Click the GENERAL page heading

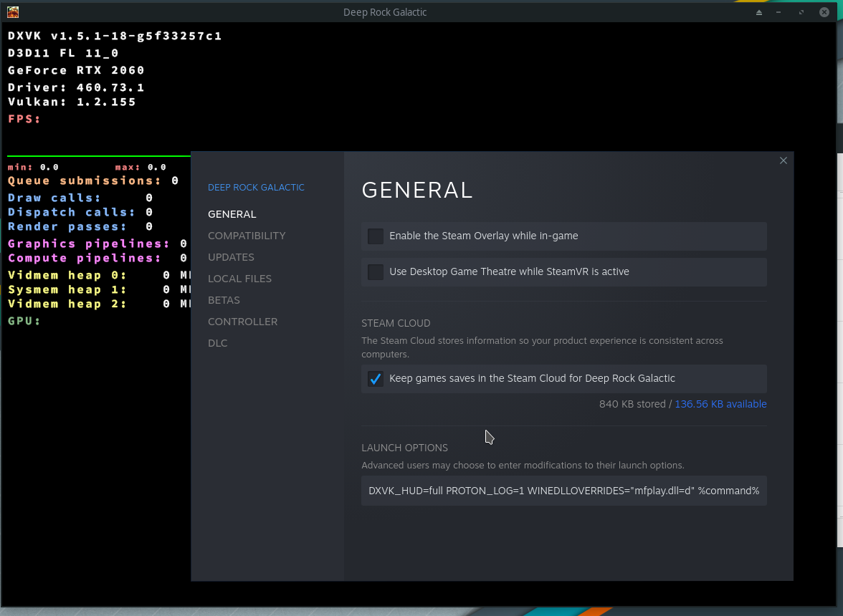pos(417,190)
